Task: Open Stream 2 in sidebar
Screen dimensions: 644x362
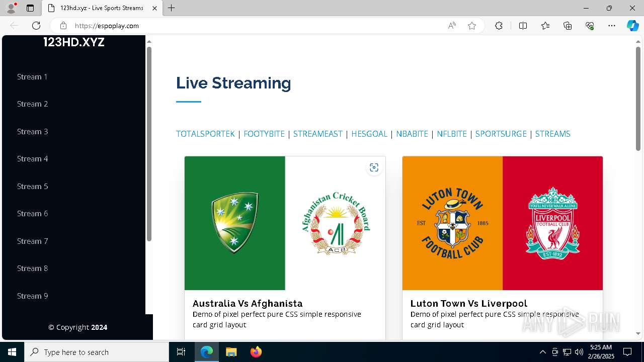Action: point(32,104)
